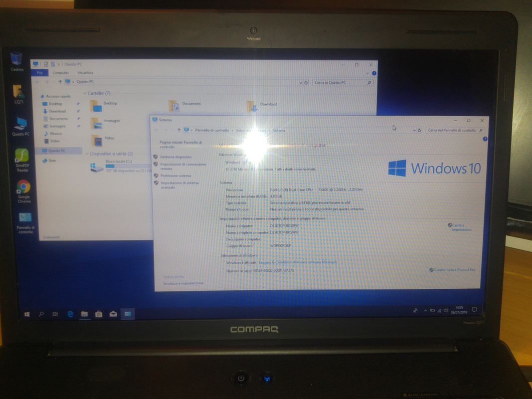Click the volume icon in system tray
The height and width of the screenshot is (399, 532).
(x=446, y=310)
